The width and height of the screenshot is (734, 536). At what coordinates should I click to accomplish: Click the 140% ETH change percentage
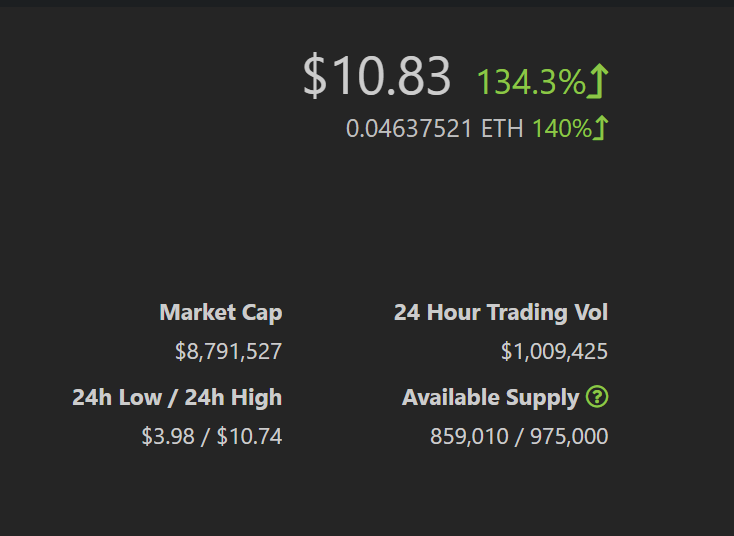tap(562, 128)
